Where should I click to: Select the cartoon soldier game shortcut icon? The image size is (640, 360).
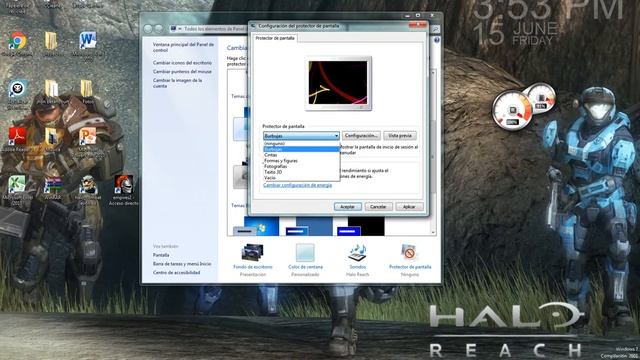[88, 184]
